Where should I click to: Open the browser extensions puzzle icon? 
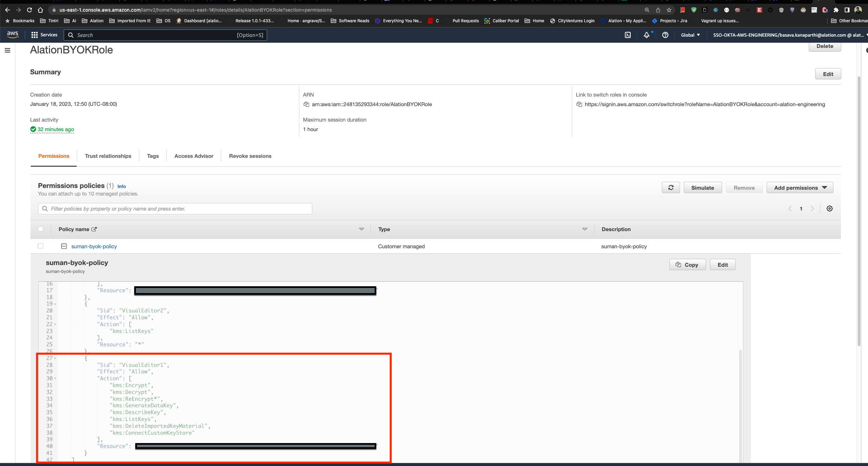[x=836, y=10]
